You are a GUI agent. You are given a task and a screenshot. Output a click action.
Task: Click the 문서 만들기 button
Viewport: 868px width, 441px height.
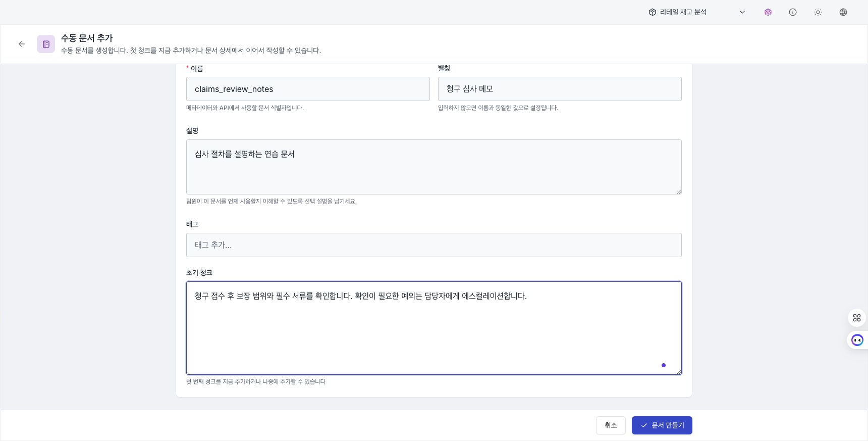pyautogui.click(x=662, y=425)
